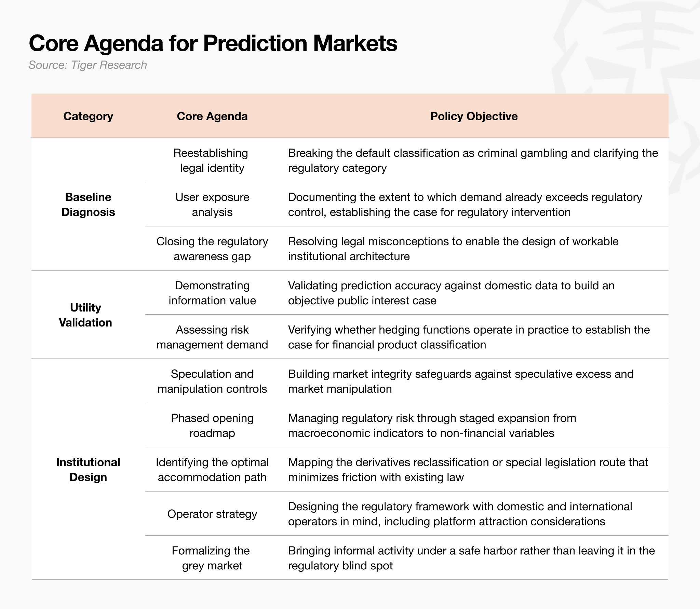Select the User exposure analysis cell

(212, 204)
